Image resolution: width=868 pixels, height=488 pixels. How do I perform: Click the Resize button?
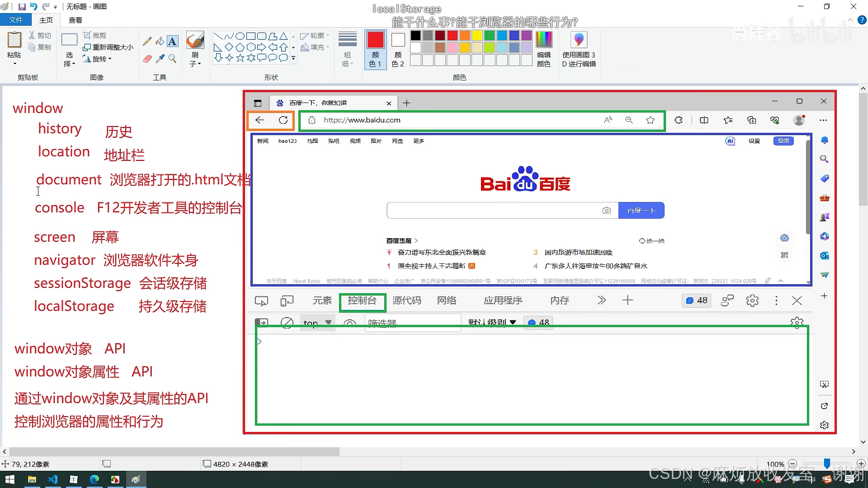(x=108, y=47)
